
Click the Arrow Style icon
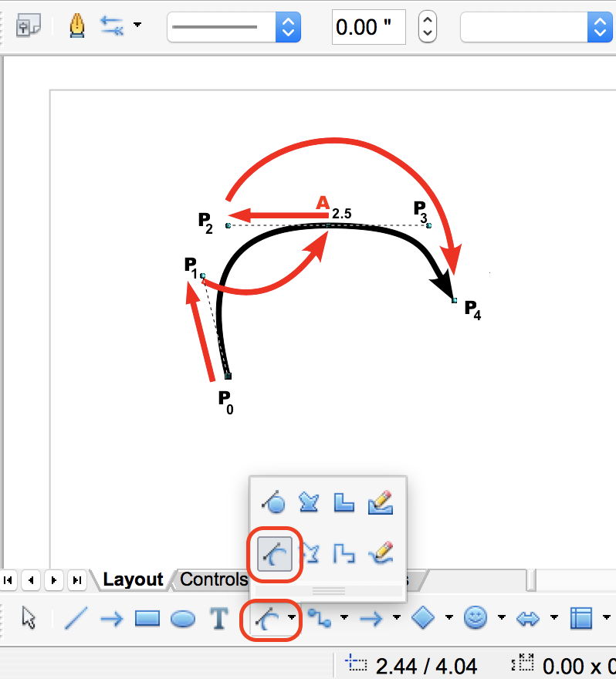(112, 25)
